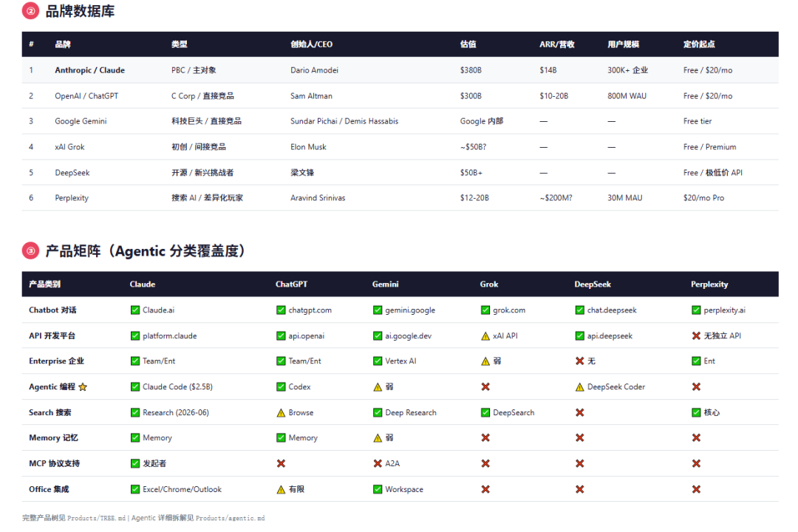
Task: Click the DeepSeek header in product matrix
Action: click(x=593, y=284)
